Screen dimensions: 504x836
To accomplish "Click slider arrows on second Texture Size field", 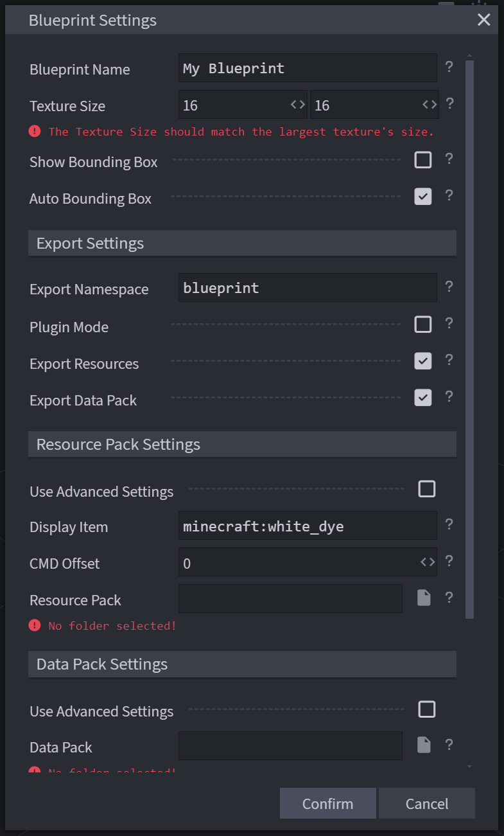I will (430, 105).
